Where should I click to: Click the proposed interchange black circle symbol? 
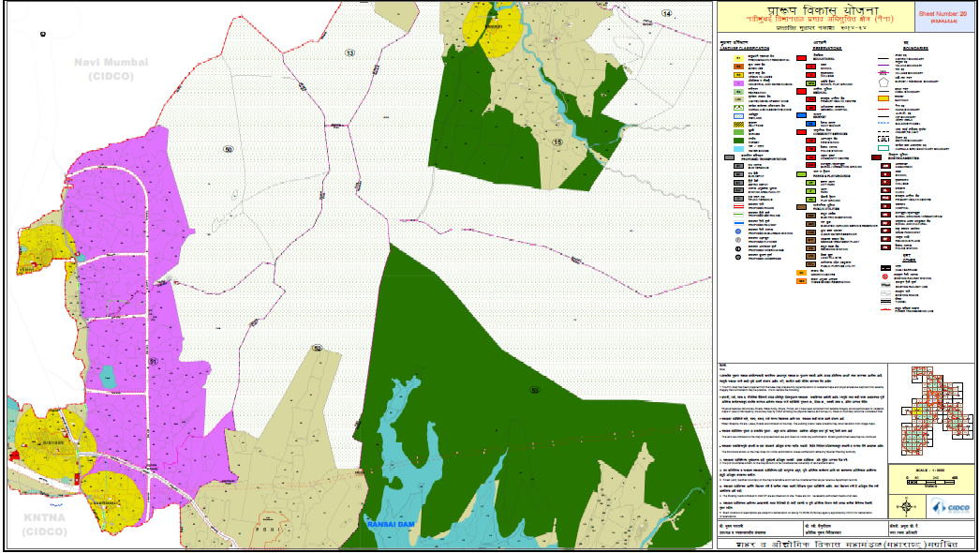pos(738,248)
